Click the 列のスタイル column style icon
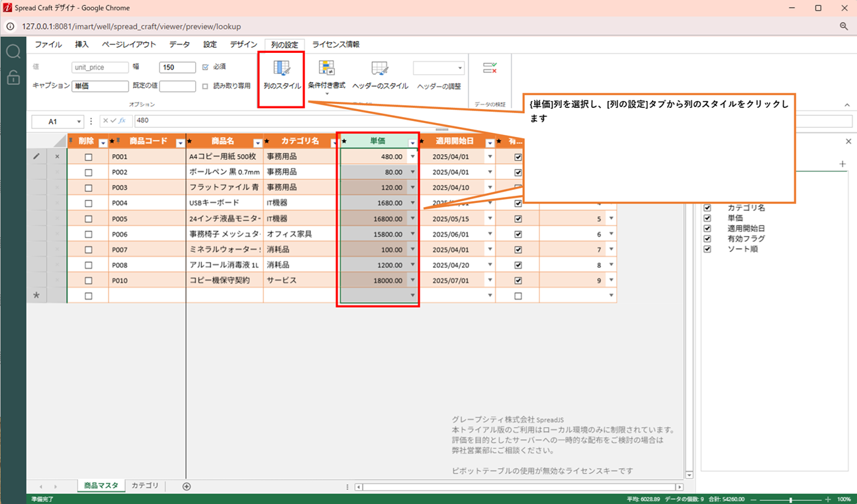This screenshot has height=504, width=857. click(282, 69)
